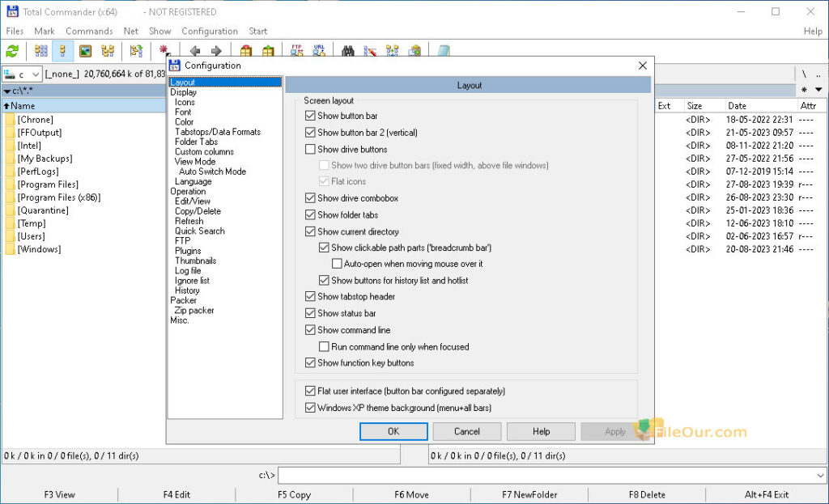Select Folder Tabs in the configuration list
This screenshot has width=829, height=504.
pyautogui.click(x=195, y=142)
